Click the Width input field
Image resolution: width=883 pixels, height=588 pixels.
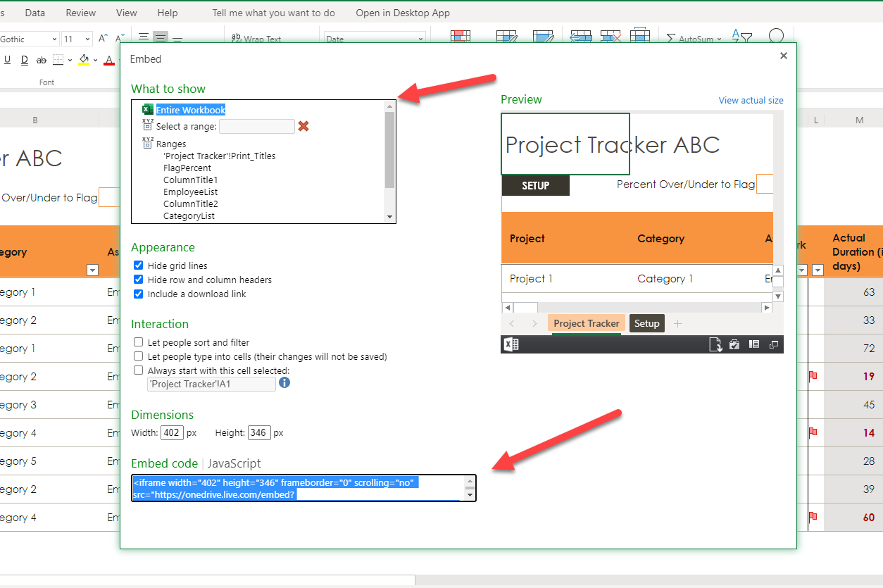(x=172, y=432)
